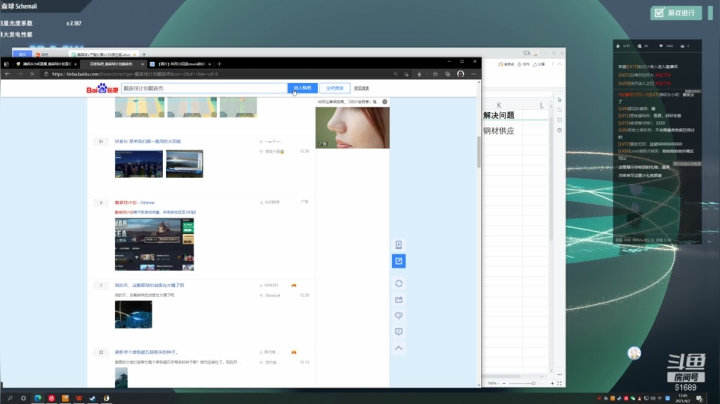
Task: Click the browser forward arrow
Action: 20,74
